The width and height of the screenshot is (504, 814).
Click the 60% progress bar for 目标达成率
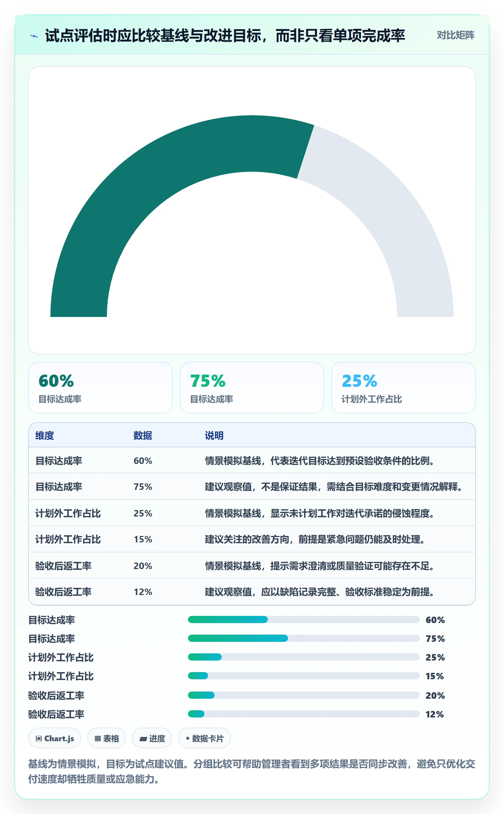point(304,620)
